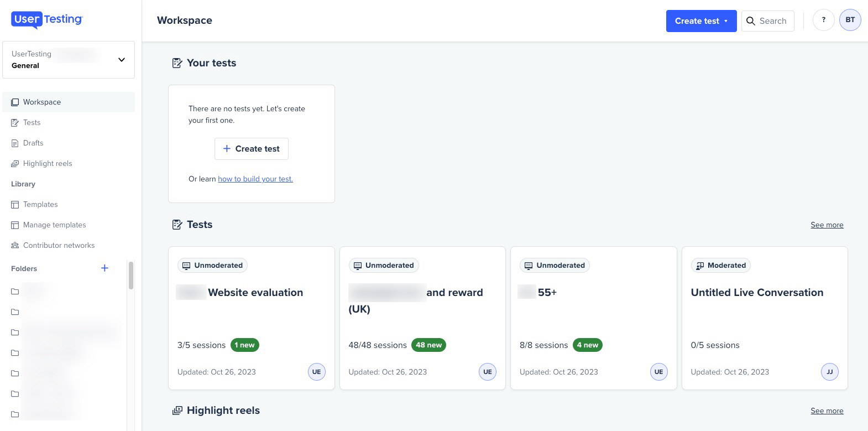Viewport: 868px width, 431px height.
Task: Click the Highlight reels section heading icon
Action: [x=177, y=411]
